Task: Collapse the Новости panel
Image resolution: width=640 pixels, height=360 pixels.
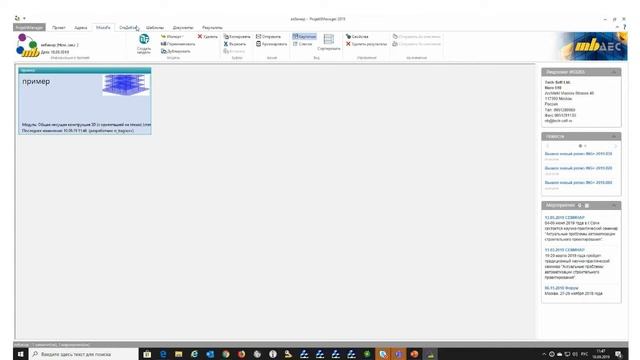Action: tap(614, 136)
